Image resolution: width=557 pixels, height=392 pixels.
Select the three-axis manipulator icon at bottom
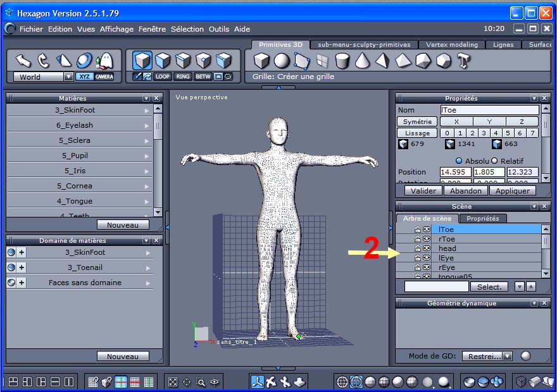click(258, 382)
